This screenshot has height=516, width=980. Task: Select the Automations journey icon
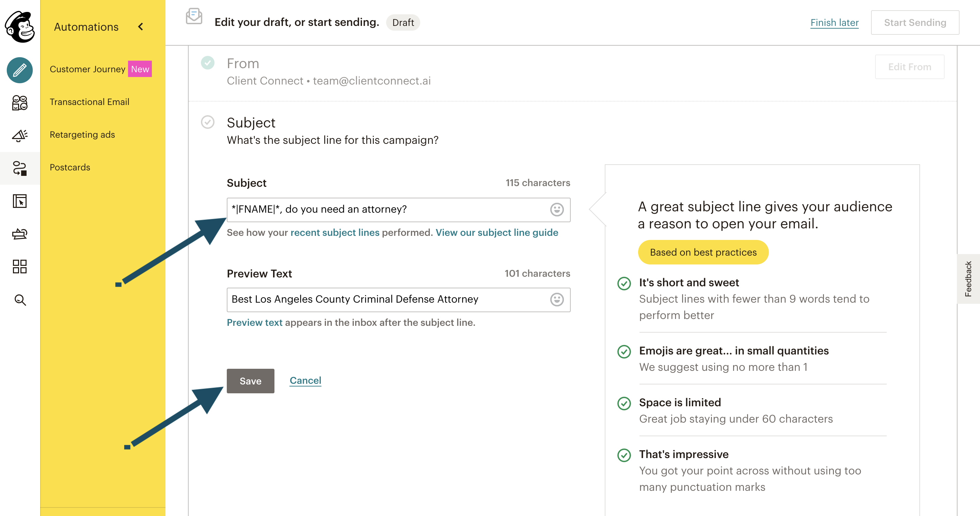pos(20,168)
